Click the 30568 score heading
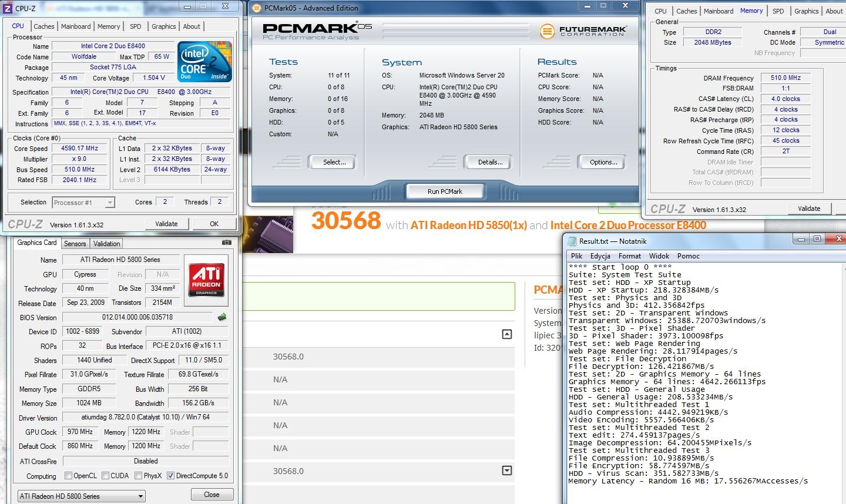Viewport: 846px width, 504px height. pyautogui.click(x=346, y=221)
